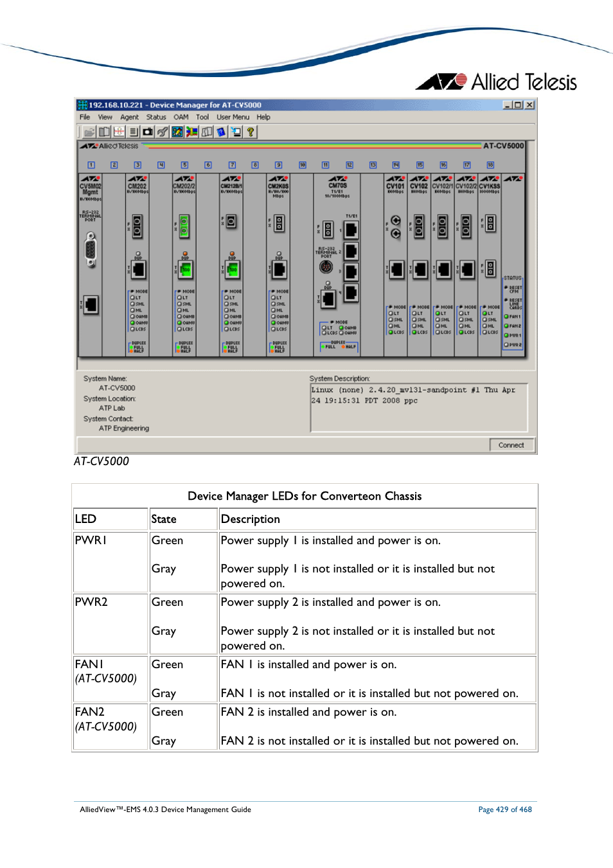The height and width of the screenshot is (868, 613).
Task: Select slot number 9 indicator
Action: [x=279, y=165]
